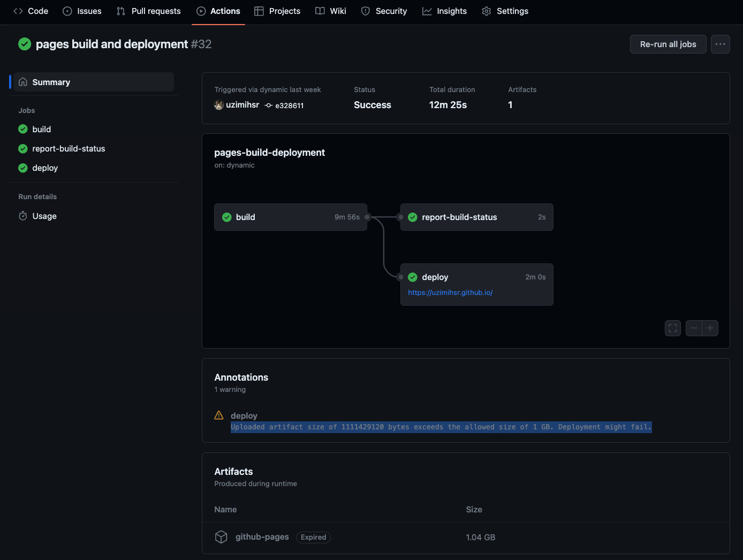Open the uzimihsr.github.io deployment link
This screenshot has width=743, height=560.
450,292
